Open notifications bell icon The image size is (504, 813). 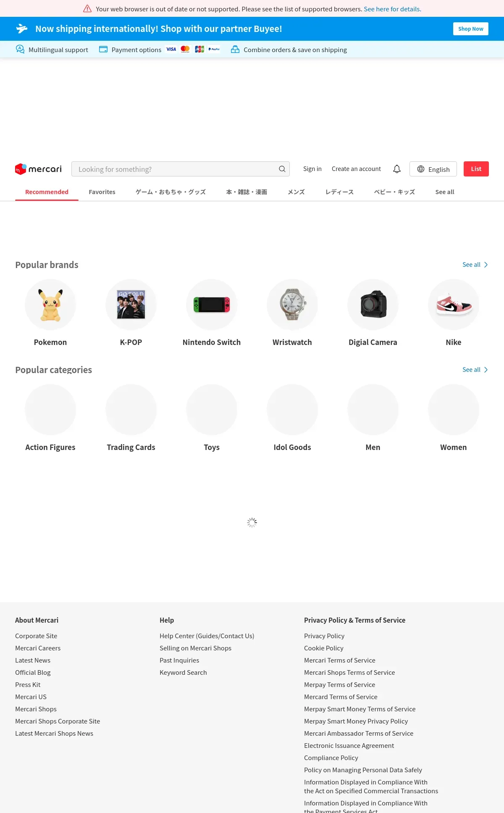[397, 169]
